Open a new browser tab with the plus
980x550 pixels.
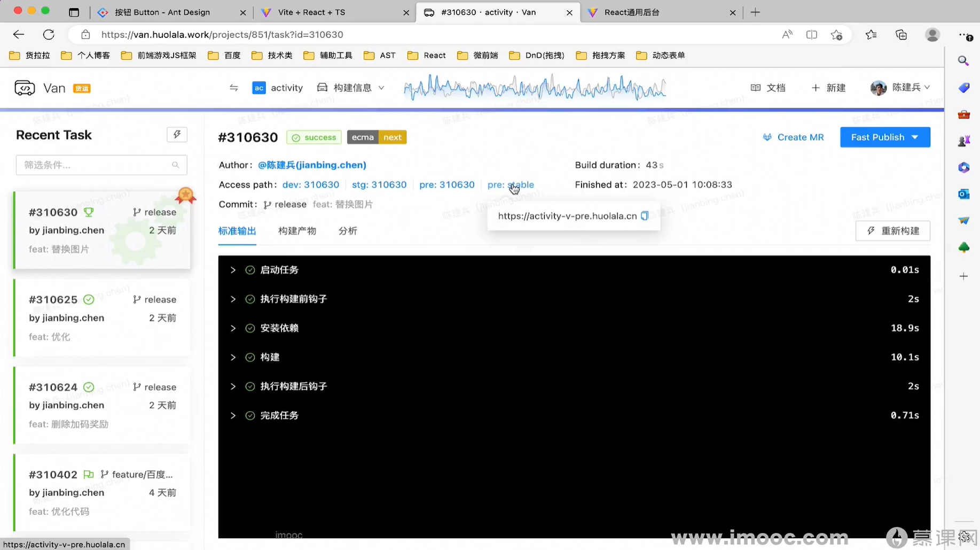pos(755,12)
